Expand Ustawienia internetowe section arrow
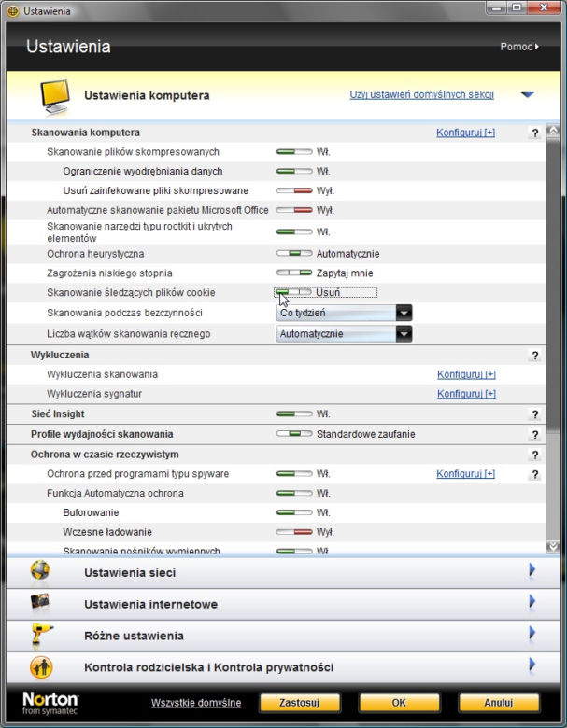The width and height of the screenshot is (567, 728). 532,601
